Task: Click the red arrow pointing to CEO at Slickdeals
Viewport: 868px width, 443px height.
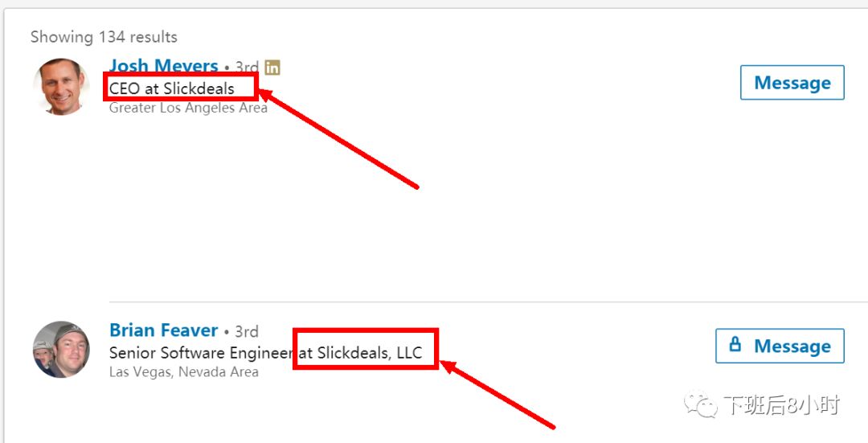Action: tap(339, 138)
